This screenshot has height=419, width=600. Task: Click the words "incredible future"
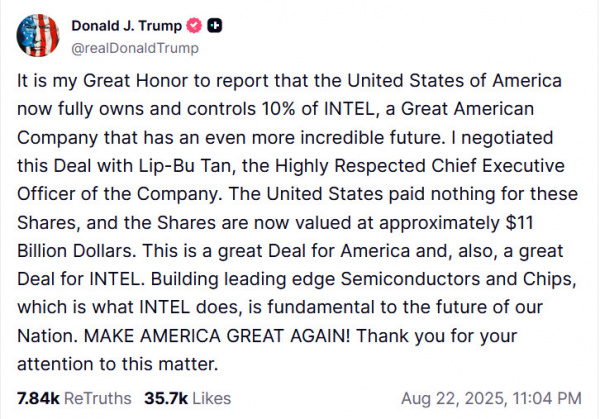click(x=420, y=136)
